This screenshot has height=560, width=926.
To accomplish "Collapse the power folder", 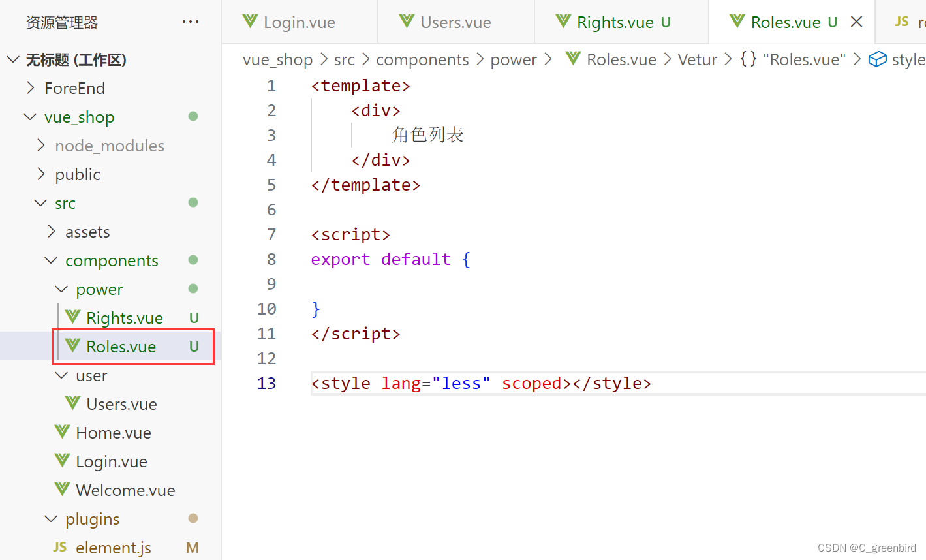I will [61, 289].
